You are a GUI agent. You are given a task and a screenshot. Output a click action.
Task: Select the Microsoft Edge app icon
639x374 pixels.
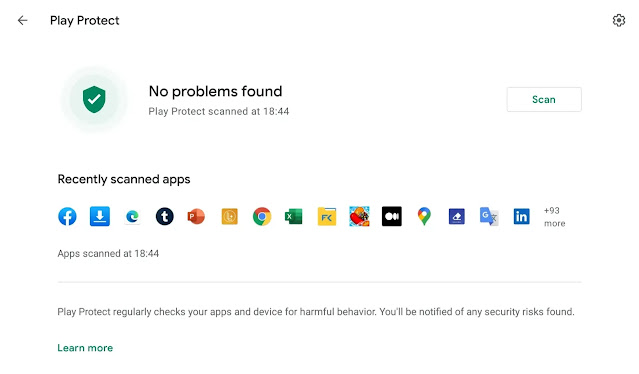[x=132, y=216]
